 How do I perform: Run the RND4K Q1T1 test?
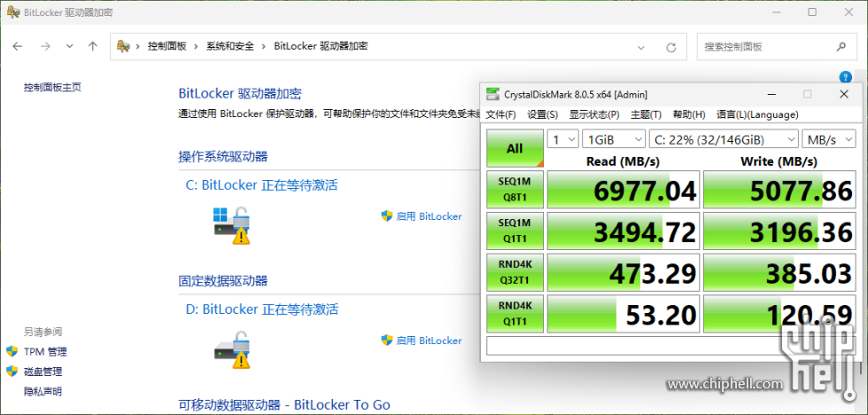(515, 314)
